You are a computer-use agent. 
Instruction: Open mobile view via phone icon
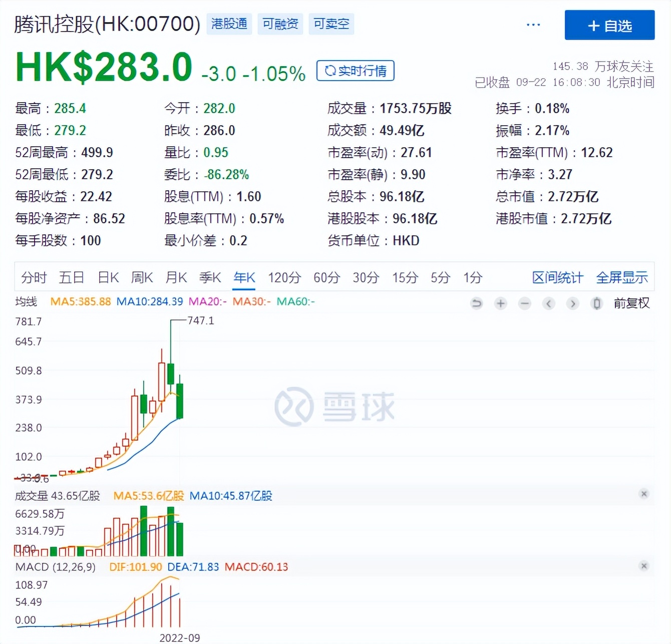point(596,303)
